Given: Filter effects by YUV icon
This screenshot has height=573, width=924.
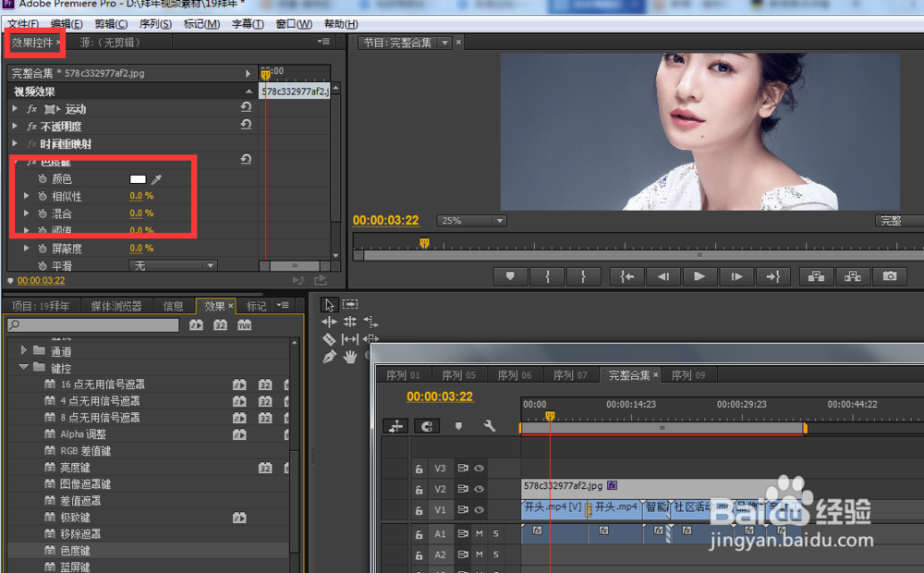Looking at the screenshot, I should tap(244, 325).
